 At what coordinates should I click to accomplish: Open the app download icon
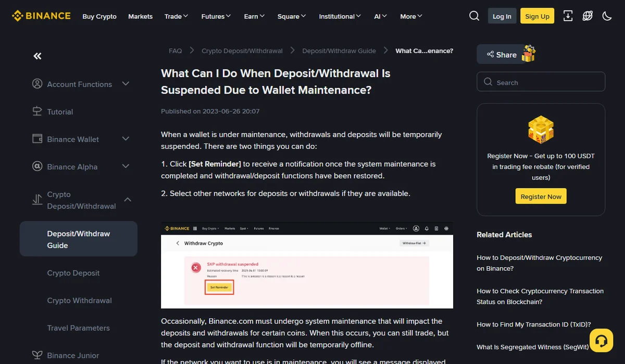click(568, 16)
